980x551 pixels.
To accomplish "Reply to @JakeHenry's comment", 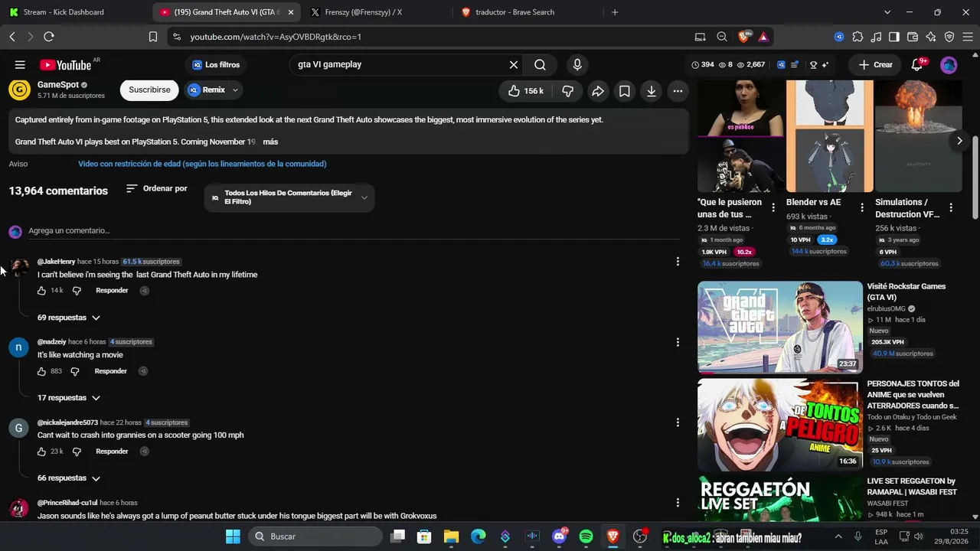I will pos(112,291).
